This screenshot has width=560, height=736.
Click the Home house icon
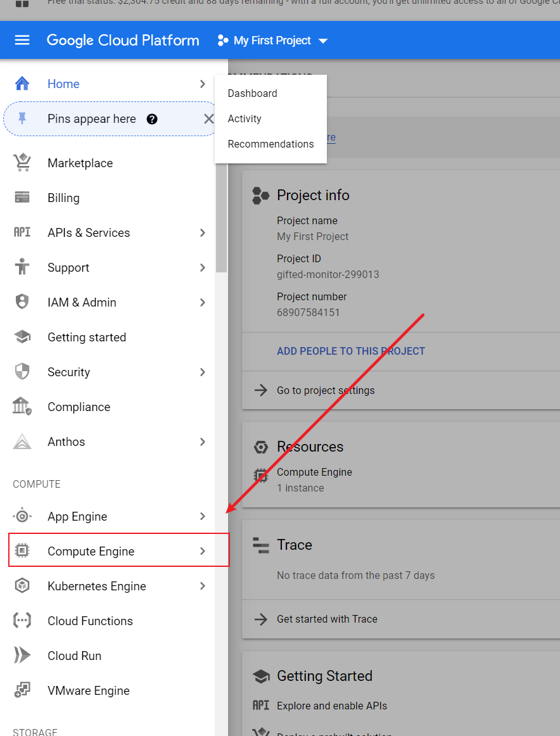(22, 84)
